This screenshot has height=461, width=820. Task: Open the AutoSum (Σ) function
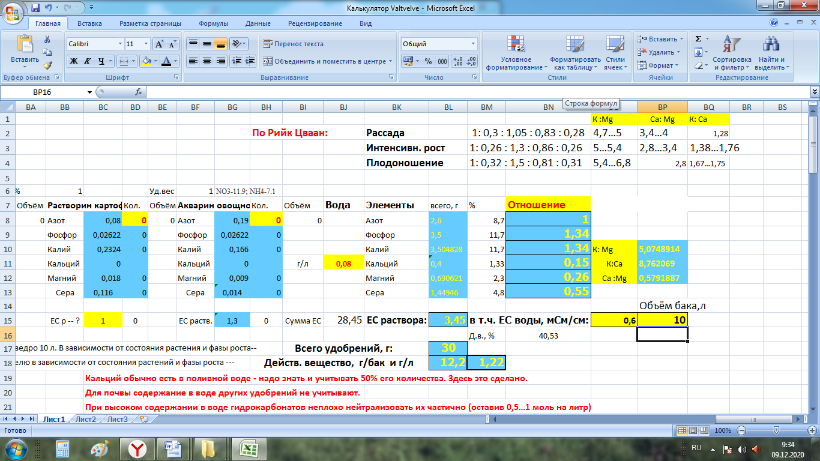coord(698,39)
